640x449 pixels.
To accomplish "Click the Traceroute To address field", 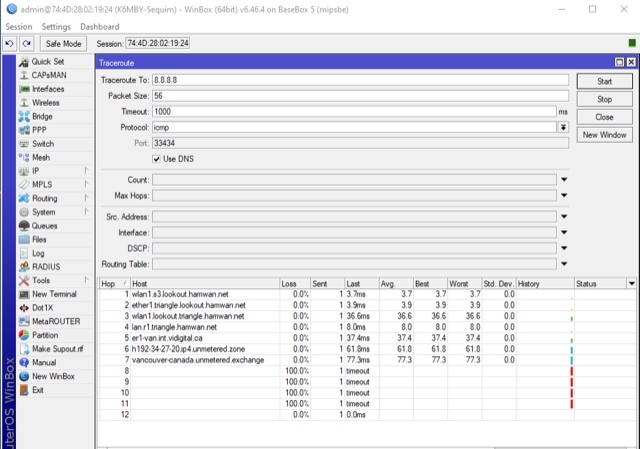I will [x=360, y=80].
